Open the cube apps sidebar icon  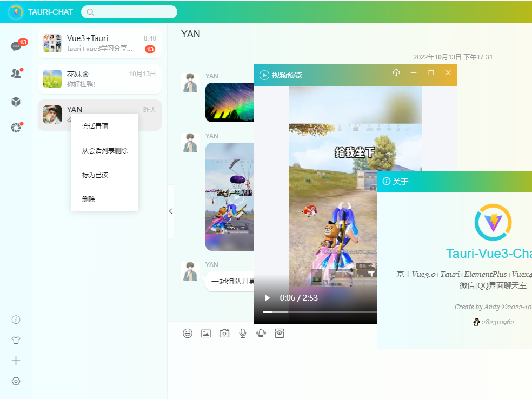(x=16, y=102)
